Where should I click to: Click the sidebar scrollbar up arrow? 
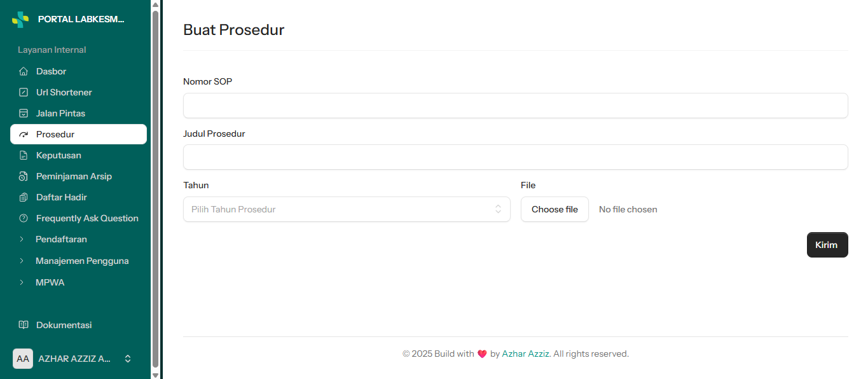(155, 4)
